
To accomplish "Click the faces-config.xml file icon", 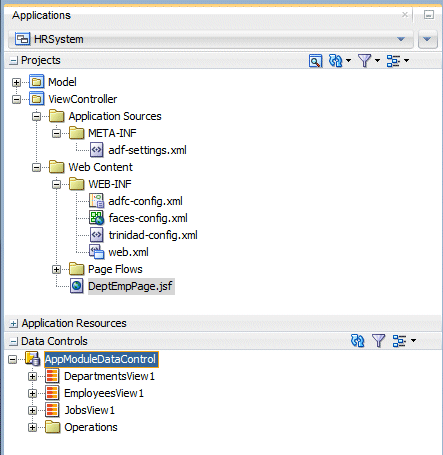I will point(96,218).
